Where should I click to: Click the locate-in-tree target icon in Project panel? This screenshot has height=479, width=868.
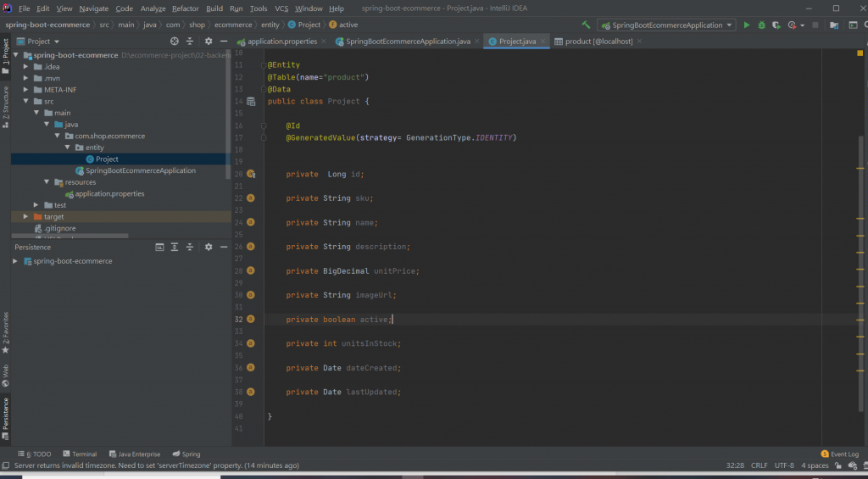[175, 41]
